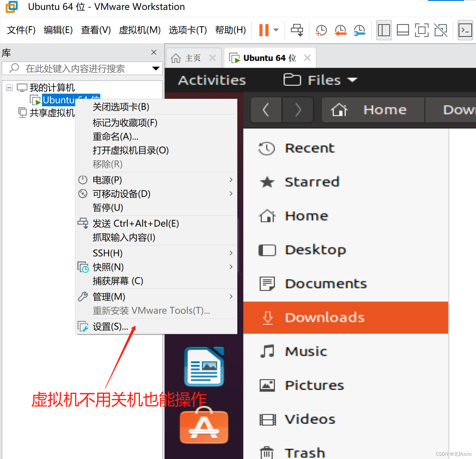The width and height of the screenshot is (476, 459).
Task: Open Music in the Files sidebar
Action: tap(346, 351)
